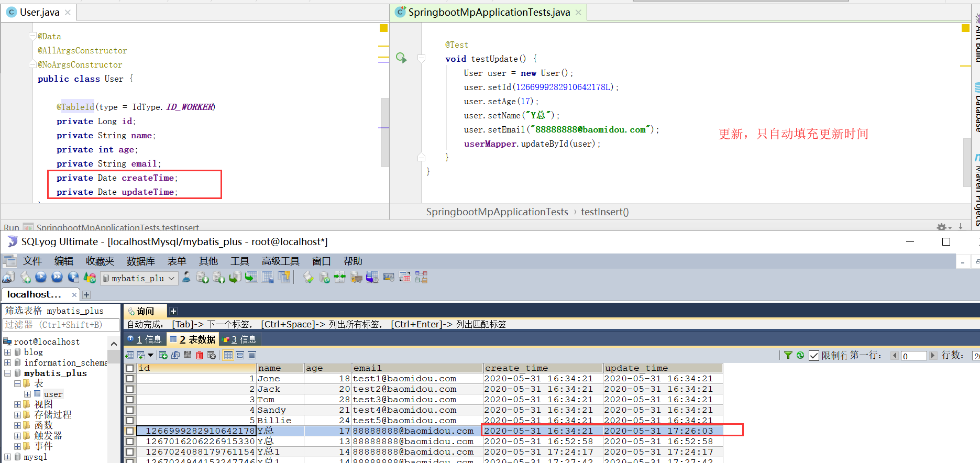980x463 pixels.
Task: Check the row checkbox for Billie
Action: (130, 421)
